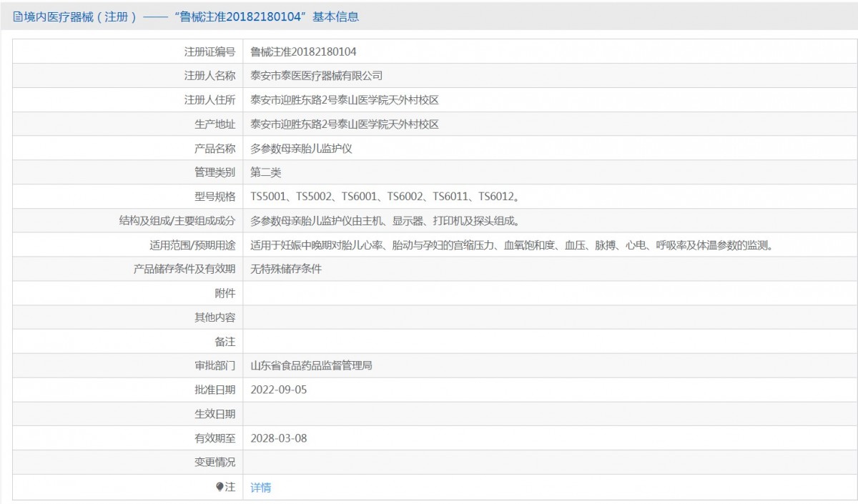
Task: Click the 变更情况 label
Action: point(214,463)
